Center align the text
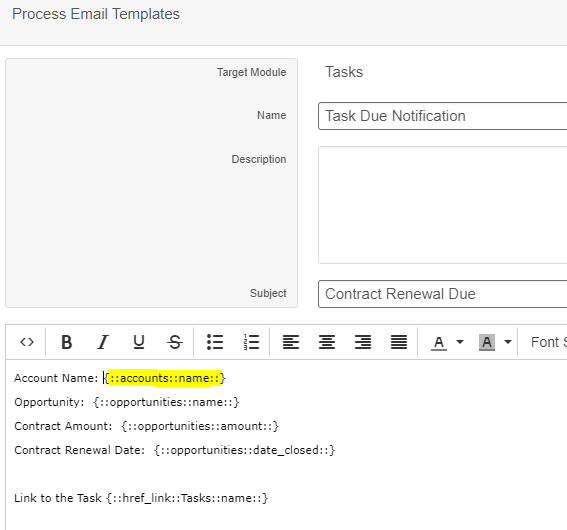567x530 pixels. tap(327, 342)
